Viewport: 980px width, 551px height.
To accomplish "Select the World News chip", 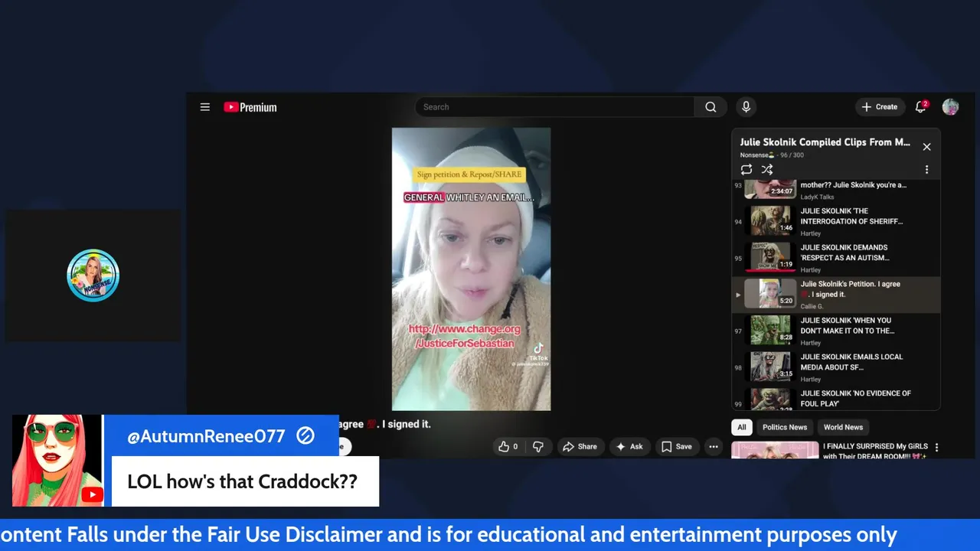I will coord(843,427).
